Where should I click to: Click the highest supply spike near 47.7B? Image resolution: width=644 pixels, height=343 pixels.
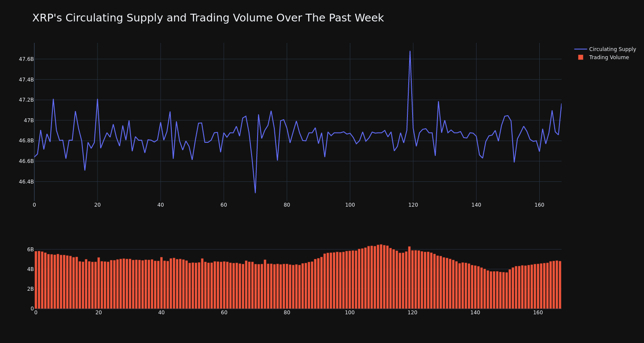click(410, 51)
